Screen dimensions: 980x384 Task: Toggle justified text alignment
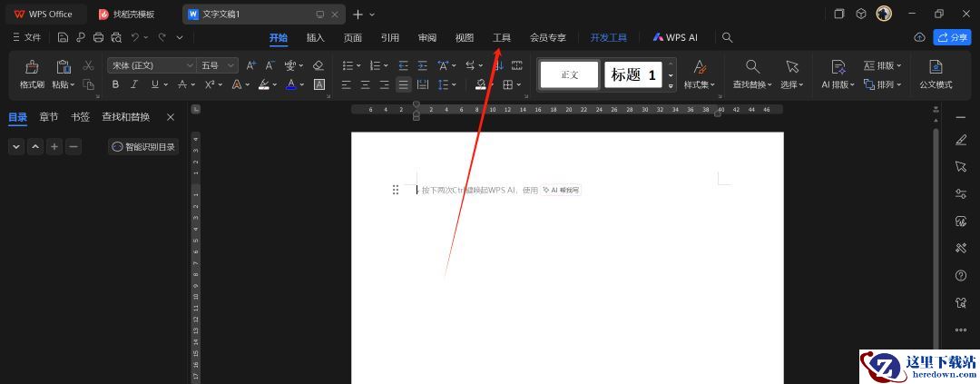point(403,84)
